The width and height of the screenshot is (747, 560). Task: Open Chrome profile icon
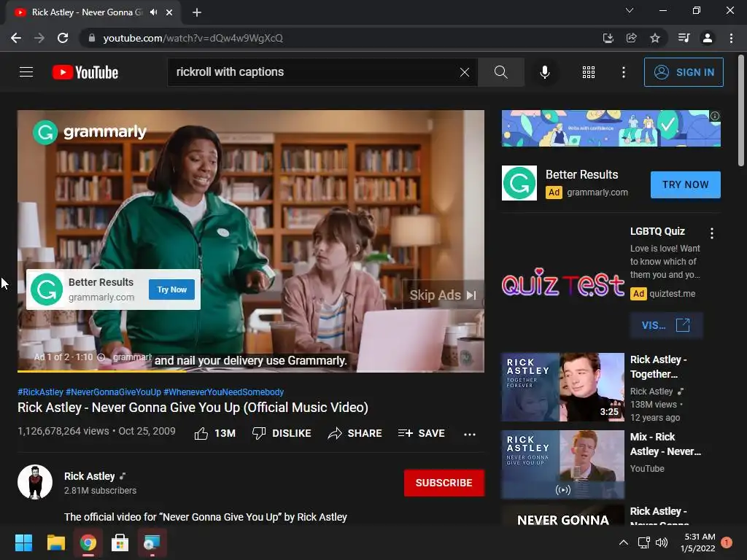(x=708, y=38)
